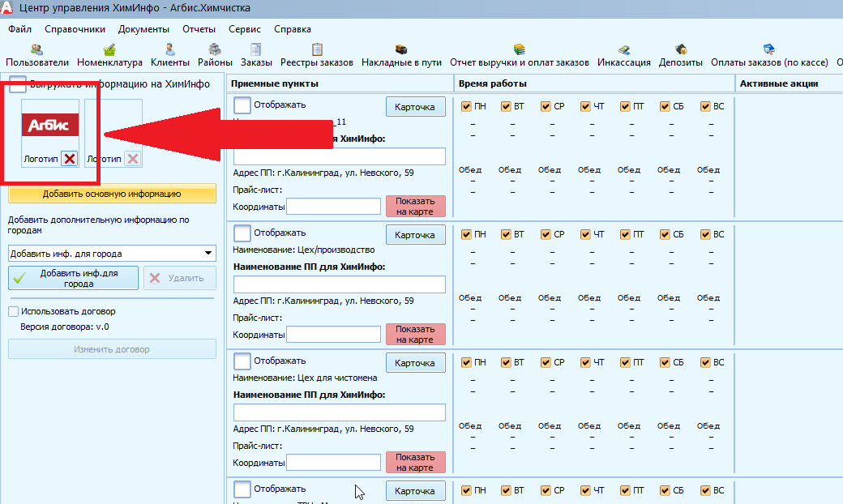Click Координаты field for Цех/производство
The width and height of the screenshot is (843, 504).
(x=333, y=334)
